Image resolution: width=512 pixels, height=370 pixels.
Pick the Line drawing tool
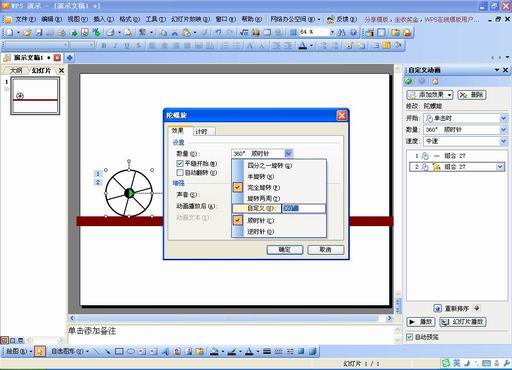[x=96, y=351]
